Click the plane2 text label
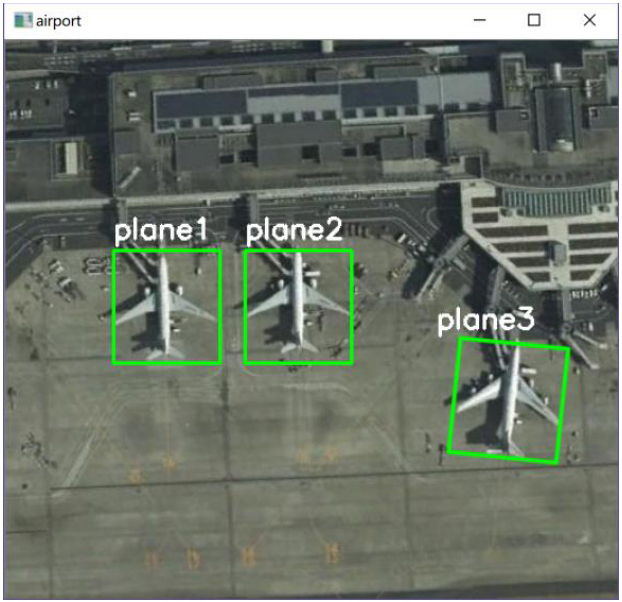 tap(294, 230)
